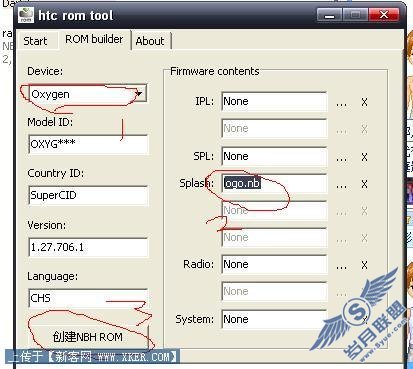Click the System file field

tap(274, 319)
